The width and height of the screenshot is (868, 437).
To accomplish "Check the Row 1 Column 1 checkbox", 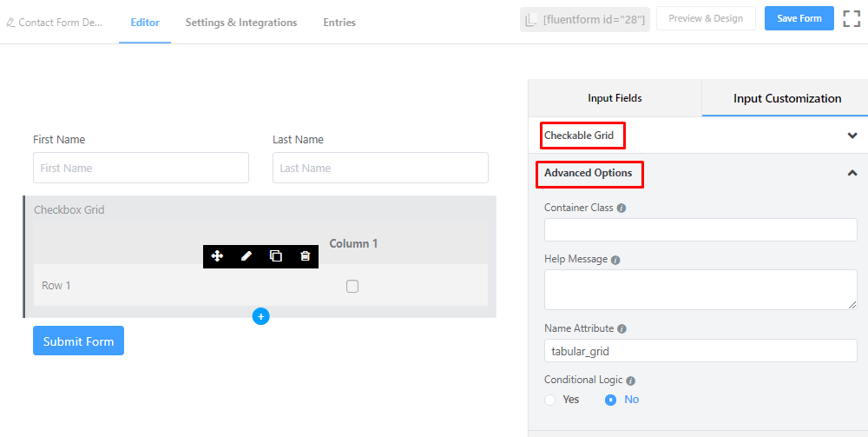I will (x=352, y=287).
